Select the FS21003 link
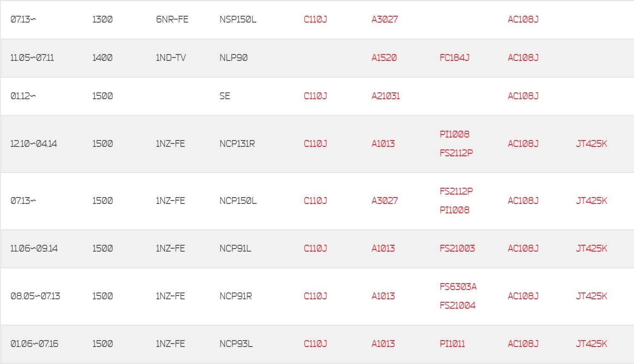Image resolution: width=634 pixels, height=364 pixels. [457, 248]
